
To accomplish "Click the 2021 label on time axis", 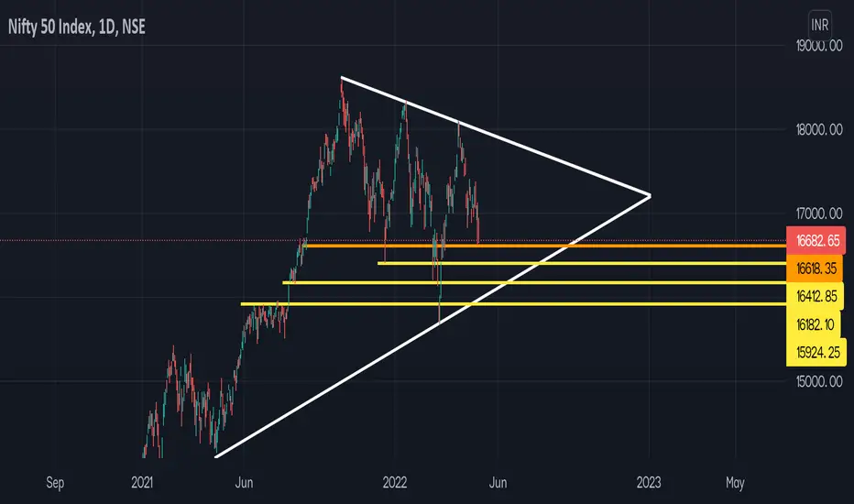I will (142, 482).
